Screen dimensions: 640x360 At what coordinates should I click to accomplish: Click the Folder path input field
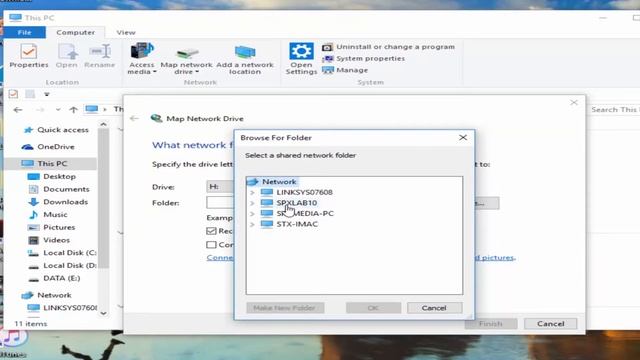(x=220, y=203)
